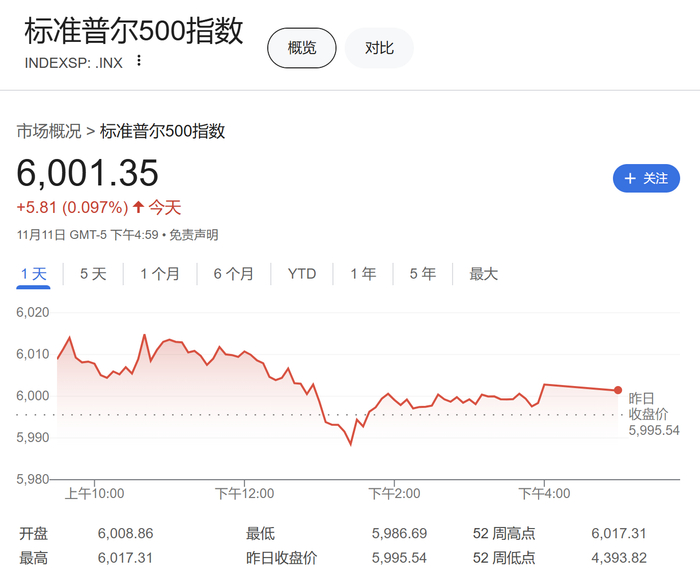Click the red endpoint dot on the chart line

(618, 390)
